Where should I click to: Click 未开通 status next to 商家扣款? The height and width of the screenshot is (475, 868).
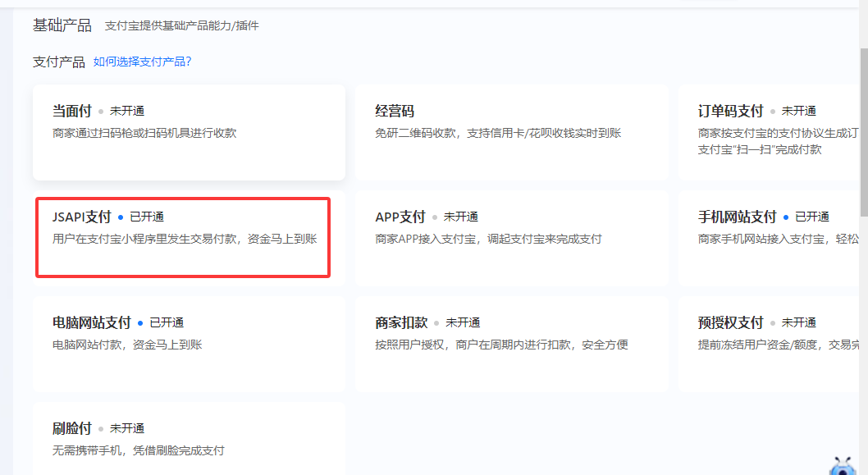click(463, 323)
